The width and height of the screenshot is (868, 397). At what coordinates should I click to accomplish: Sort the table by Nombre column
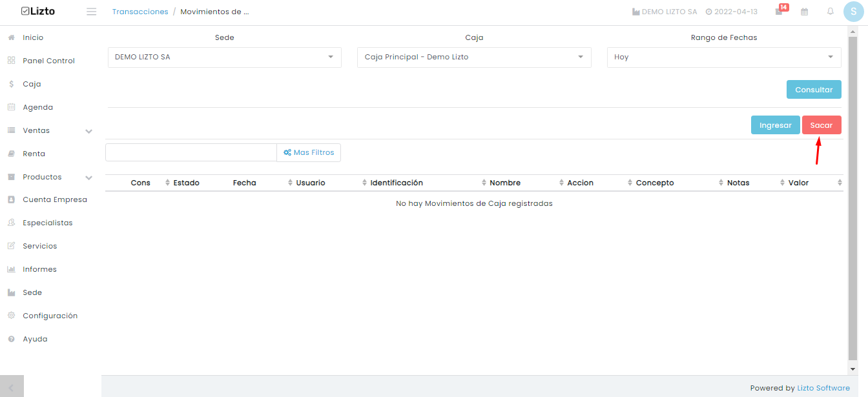point(505,183)
